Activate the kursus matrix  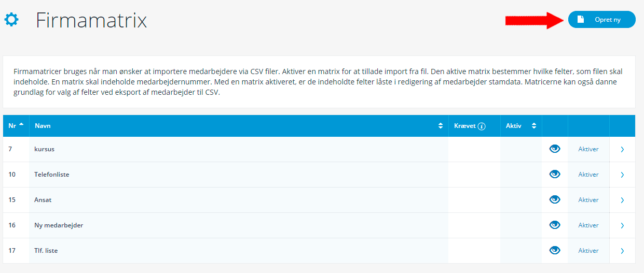[588, 149]
